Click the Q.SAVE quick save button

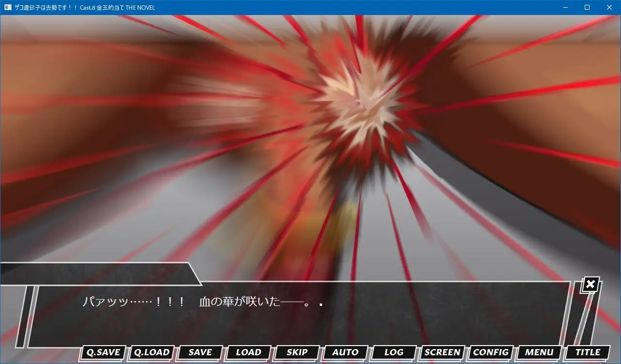(x=103, y=352)
